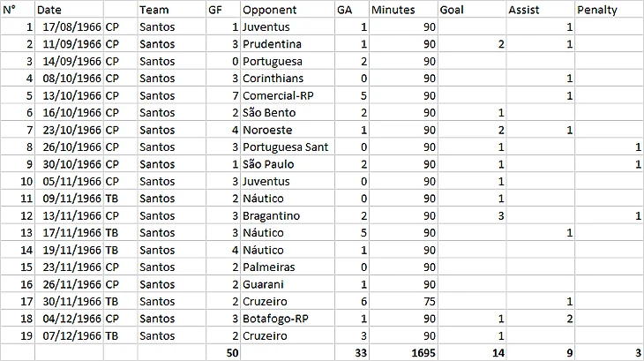Select the Bragantino opponent cell

coord(287,215)
